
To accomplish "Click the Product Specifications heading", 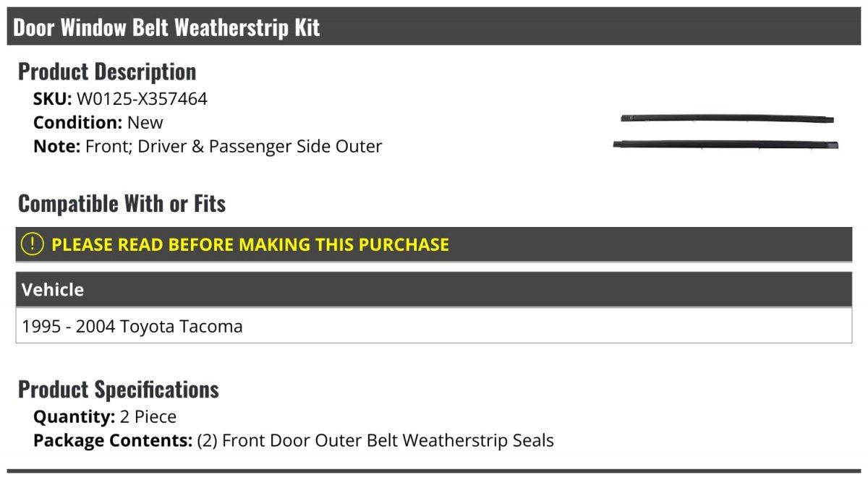I will point(119,390).
